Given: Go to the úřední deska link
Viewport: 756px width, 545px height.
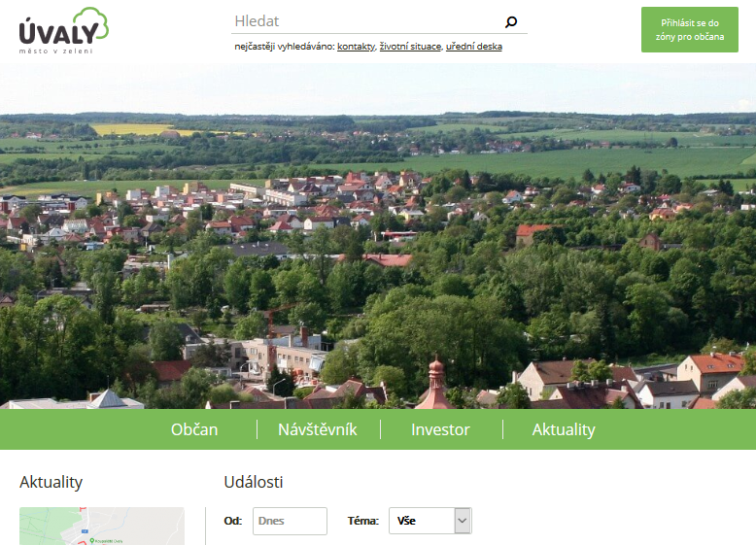Looking at the screenshot, I should tap(473, 47).
